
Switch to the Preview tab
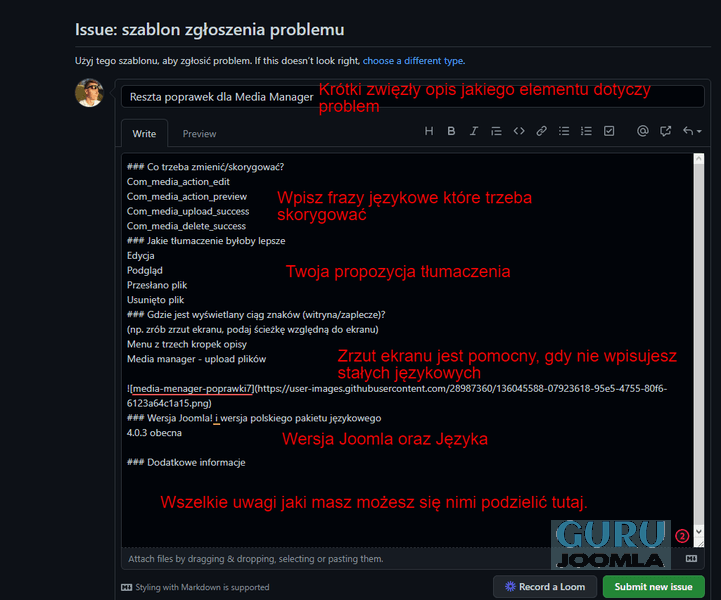[x=199, y=134]
